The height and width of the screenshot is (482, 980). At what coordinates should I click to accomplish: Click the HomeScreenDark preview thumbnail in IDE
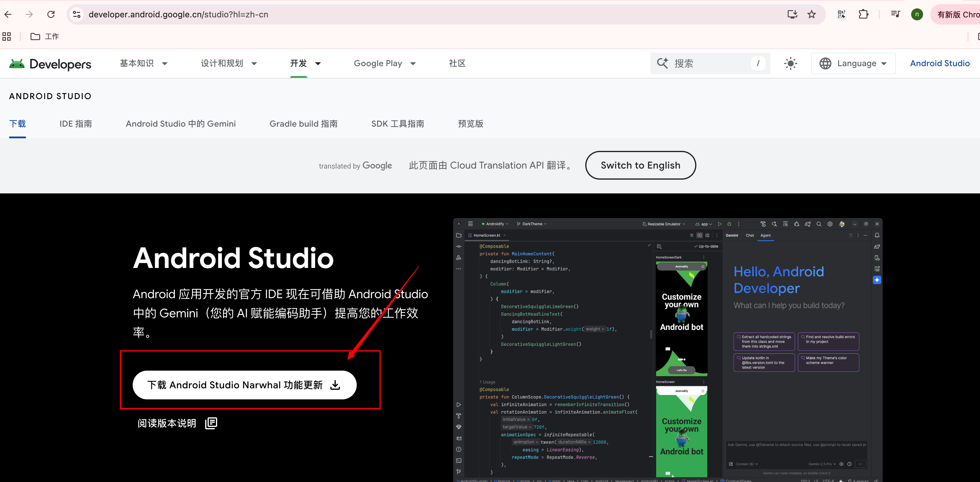point(681,319)
